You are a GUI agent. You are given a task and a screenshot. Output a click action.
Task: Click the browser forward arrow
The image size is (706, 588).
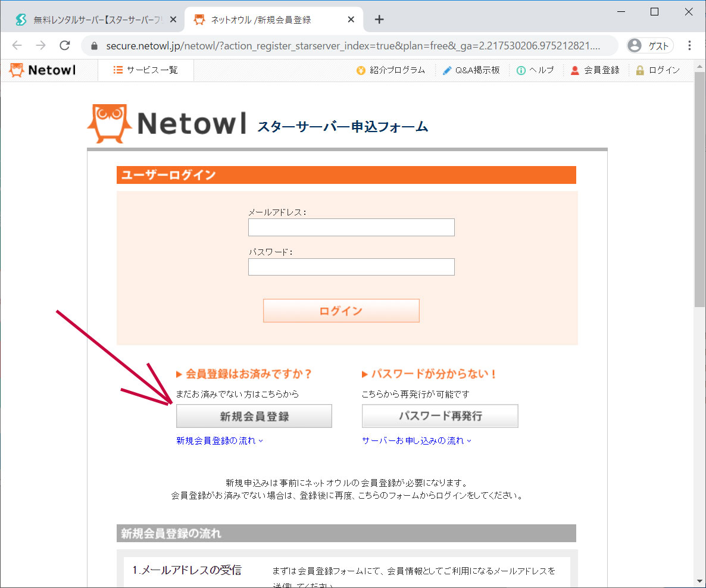[41, 45]
